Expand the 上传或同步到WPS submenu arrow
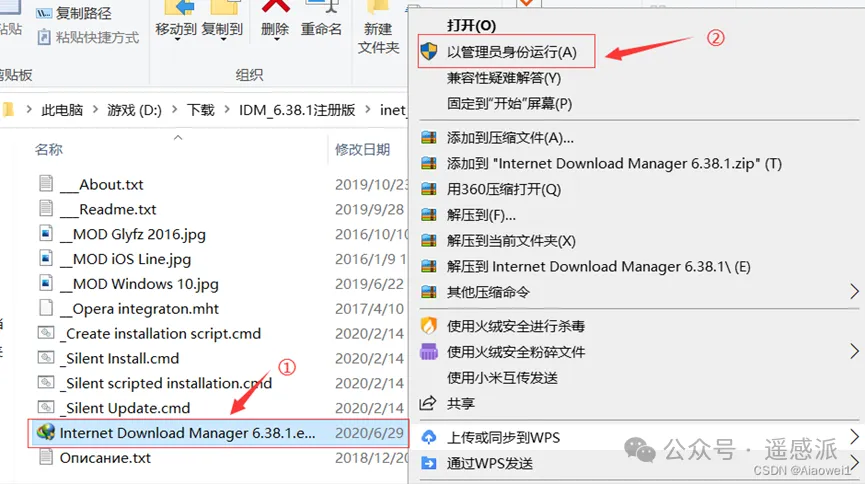The image size is (865, 484). pos(854,437)
